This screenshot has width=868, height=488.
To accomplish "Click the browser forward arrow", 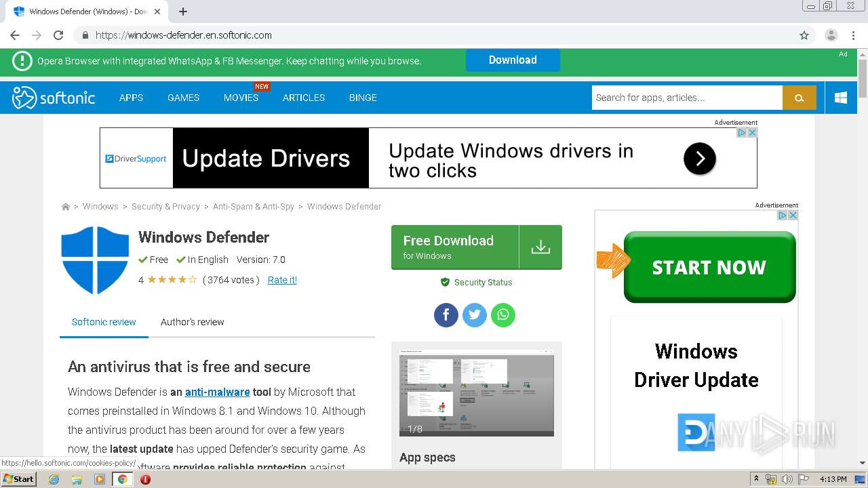I will tap(37, 35).
